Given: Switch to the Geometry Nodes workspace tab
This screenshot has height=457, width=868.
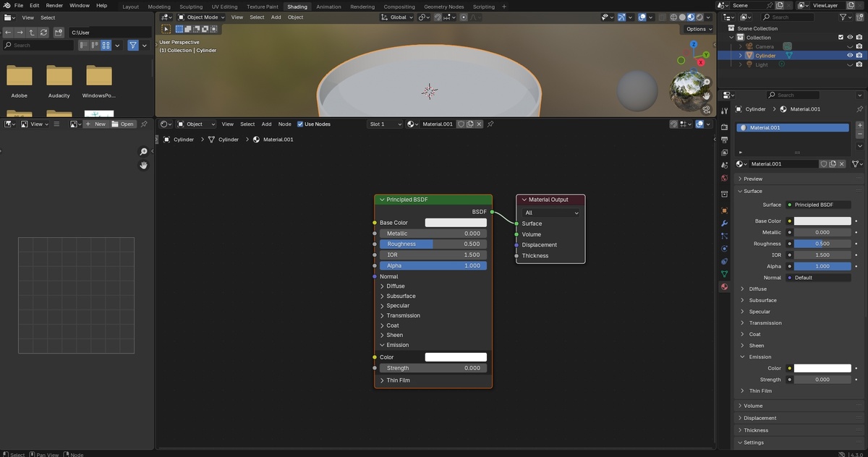Looking at the screenshot, I should click(444, 7).
